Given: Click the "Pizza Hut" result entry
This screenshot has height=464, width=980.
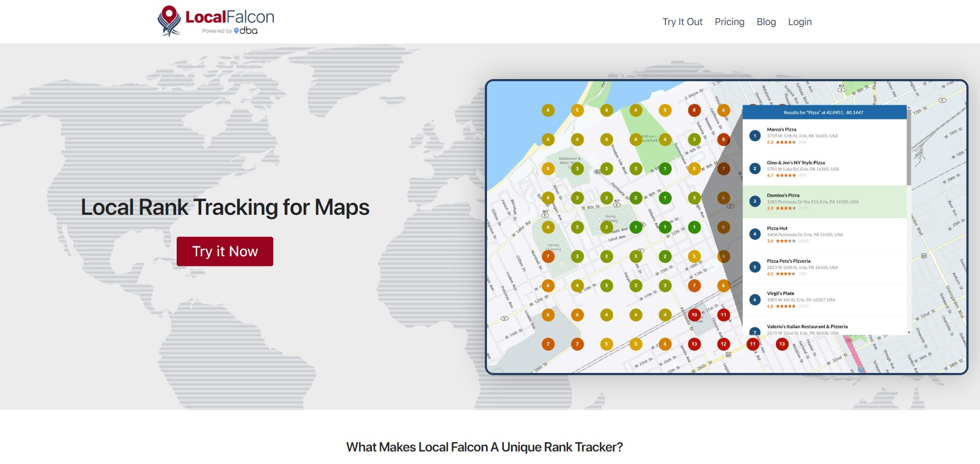Looking at the screenshot, I should coord(825,234).
